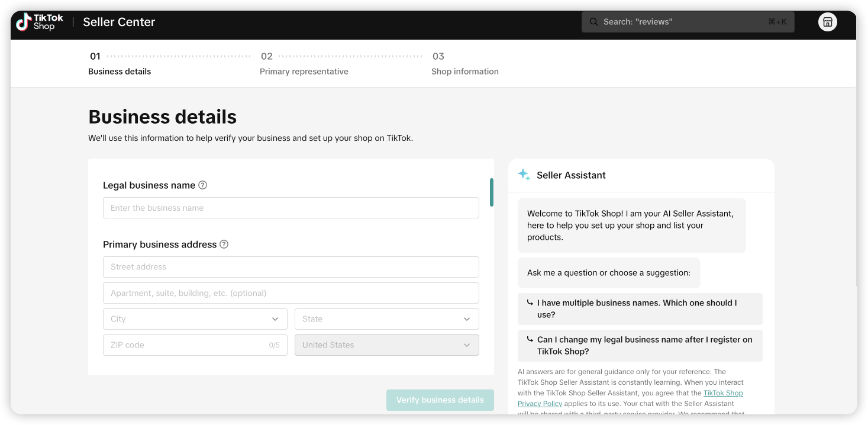
Task: Open Legal business name help tooltip
Action: click(x=202, y=185)
